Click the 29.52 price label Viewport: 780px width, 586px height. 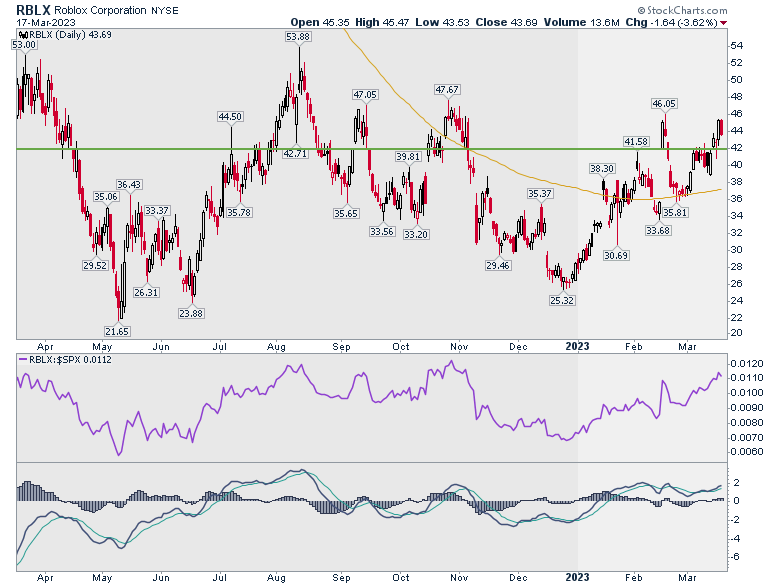click(x=95, y=265)
